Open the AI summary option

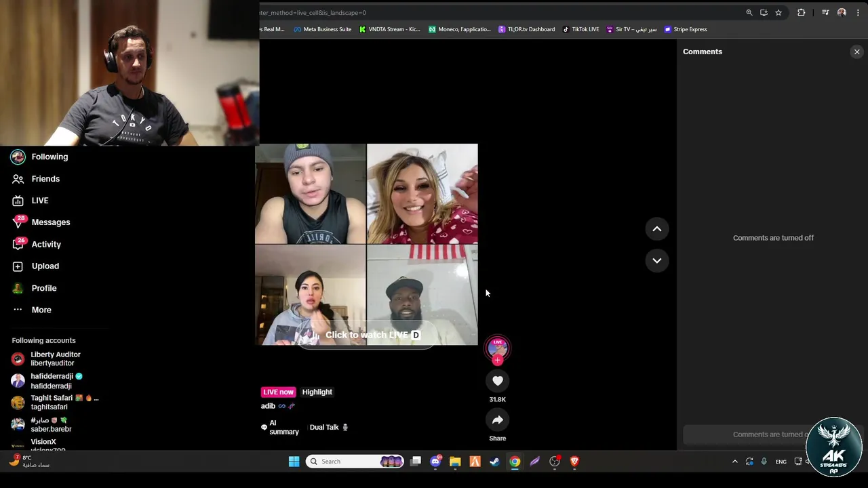click(280, 427)
